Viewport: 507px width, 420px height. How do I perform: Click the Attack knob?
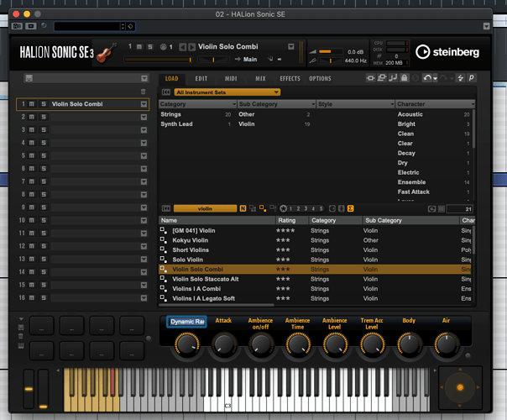point(224,344)
